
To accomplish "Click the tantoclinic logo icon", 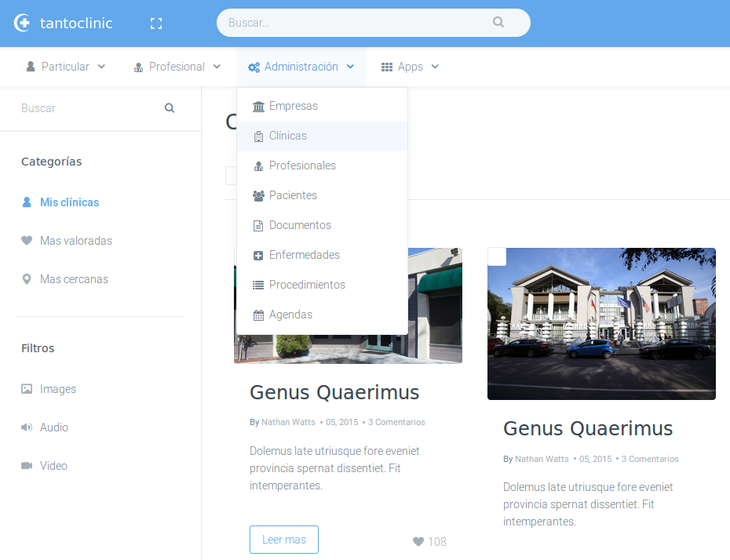I will pos(23,23).
